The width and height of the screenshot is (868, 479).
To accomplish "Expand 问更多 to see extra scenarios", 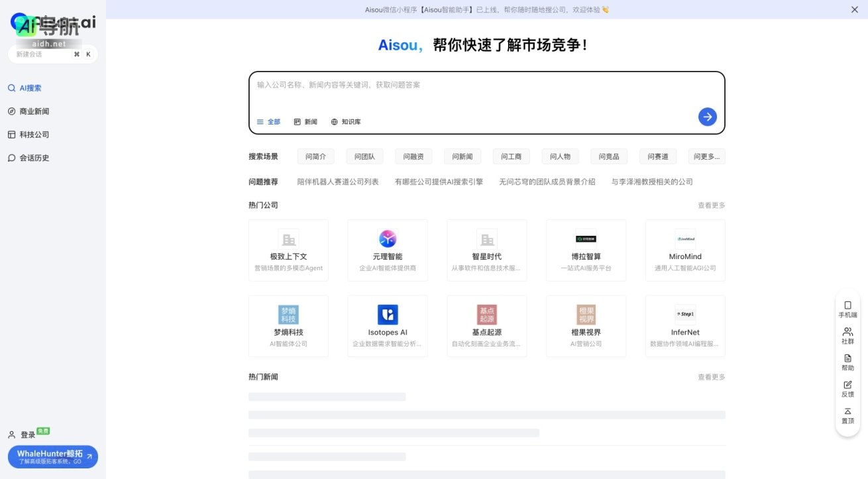I will [706, 156].
